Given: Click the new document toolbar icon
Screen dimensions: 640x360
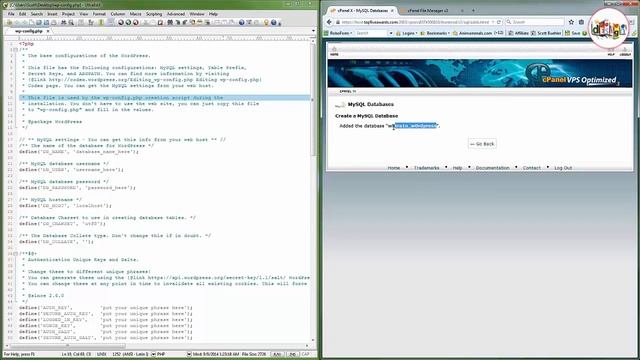Looking at the screenshot, I should pos(31,22).
